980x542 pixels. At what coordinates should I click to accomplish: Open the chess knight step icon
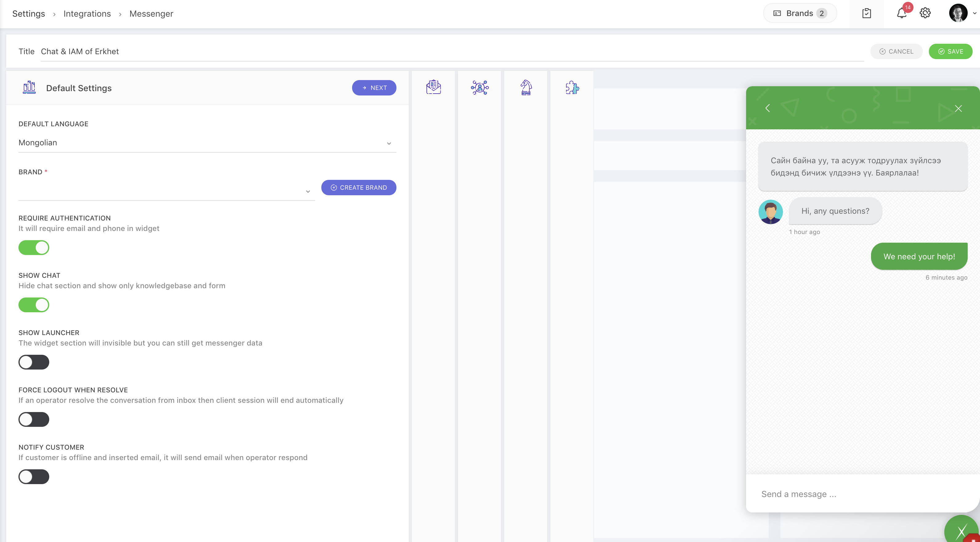tap(526, 87)
